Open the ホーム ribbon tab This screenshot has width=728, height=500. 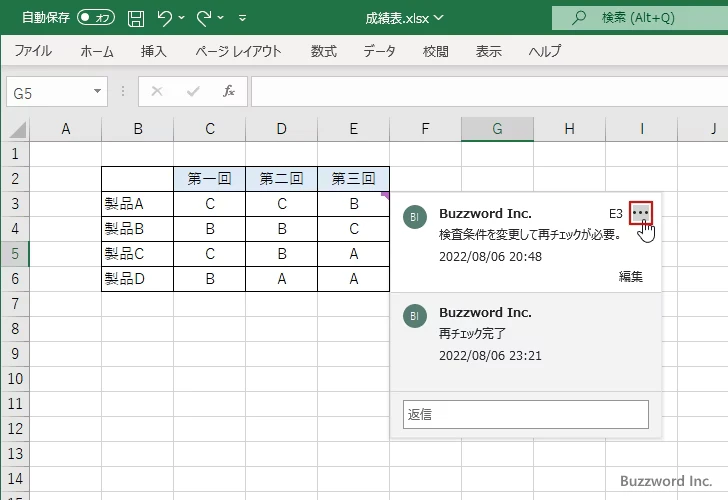coord(97,51)
